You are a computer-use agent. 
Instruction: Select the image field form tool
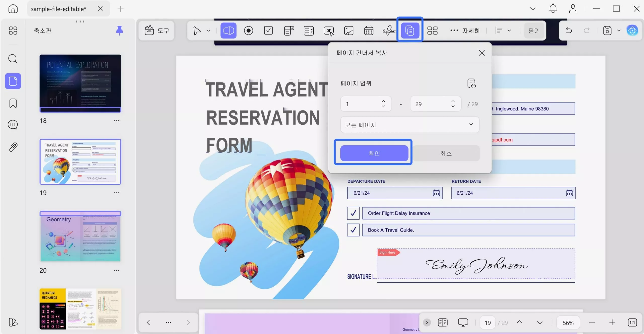tap(349, 31)
